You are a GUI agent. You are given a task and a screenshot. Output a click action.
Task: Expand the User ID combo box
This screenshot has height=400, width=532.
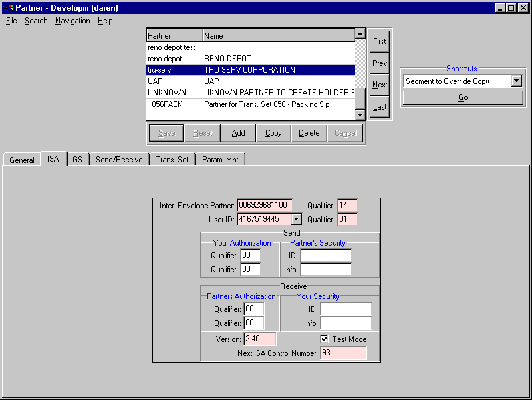coord(297,219)
